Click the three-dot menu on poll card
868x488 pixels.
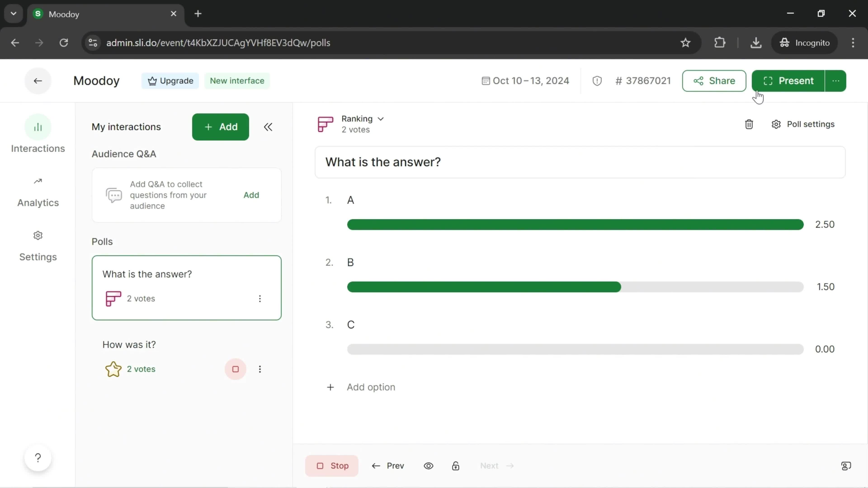[x=260, y=298]
